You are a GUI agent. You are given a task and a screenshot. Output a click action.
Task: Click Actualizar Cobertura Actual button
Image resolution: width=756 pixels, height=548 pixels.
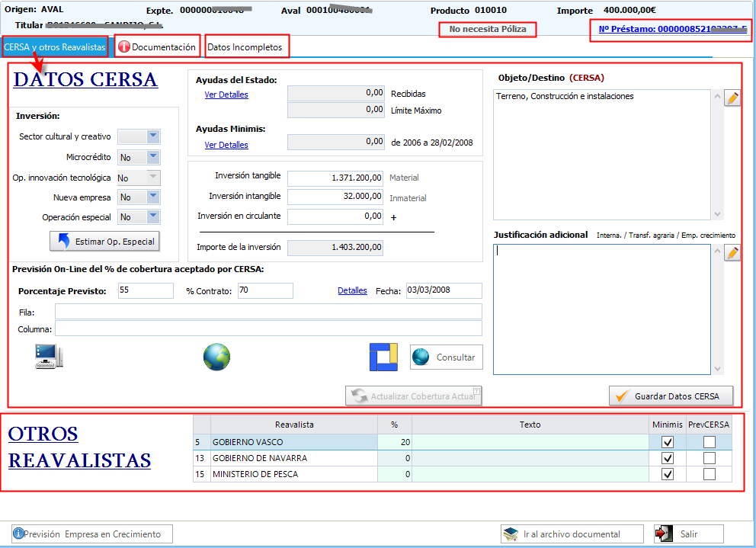click(x=414, y=396)
